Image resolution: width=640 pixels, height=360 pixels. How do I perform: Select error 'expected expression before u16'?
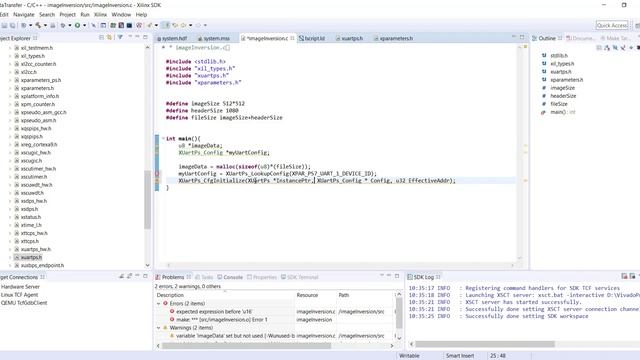214,312
